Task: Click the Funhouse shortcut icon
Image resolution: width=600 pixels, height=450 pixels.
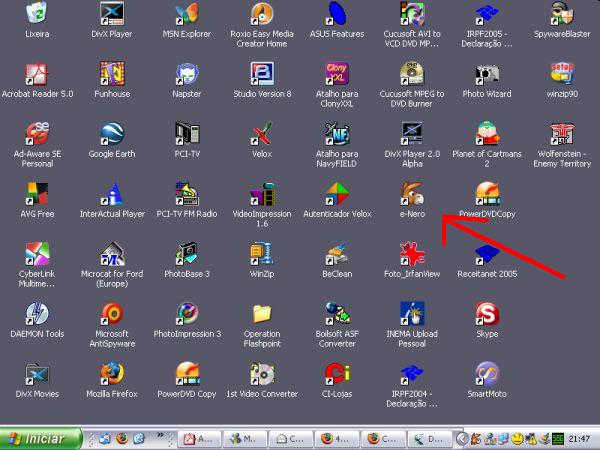Action: 112,73
